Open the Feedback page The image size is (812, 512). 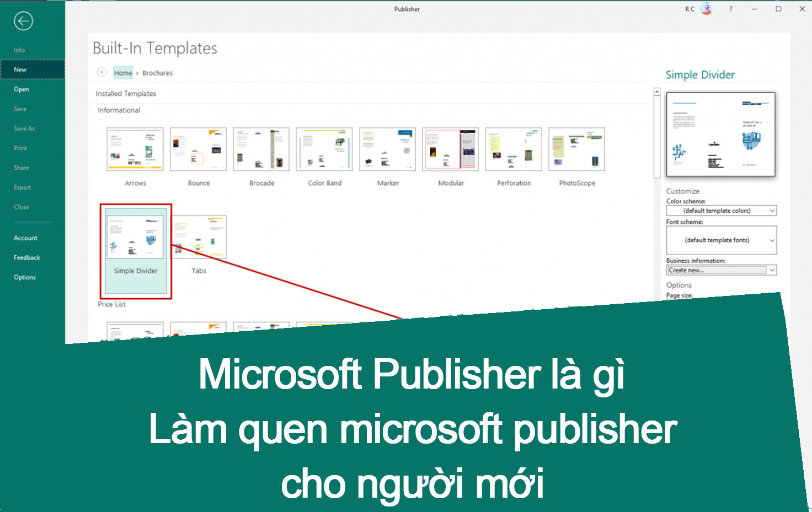[x=27, y=257]
